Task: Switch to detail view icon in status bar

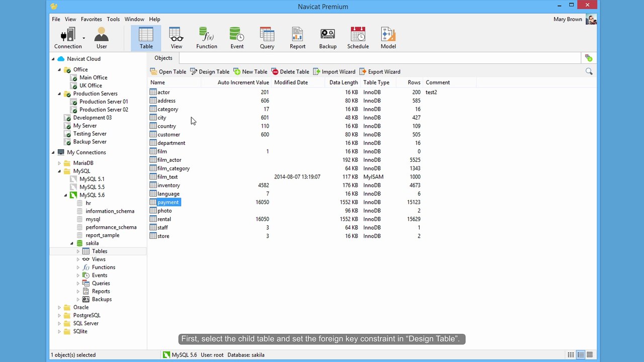Action: coord(580,355)
